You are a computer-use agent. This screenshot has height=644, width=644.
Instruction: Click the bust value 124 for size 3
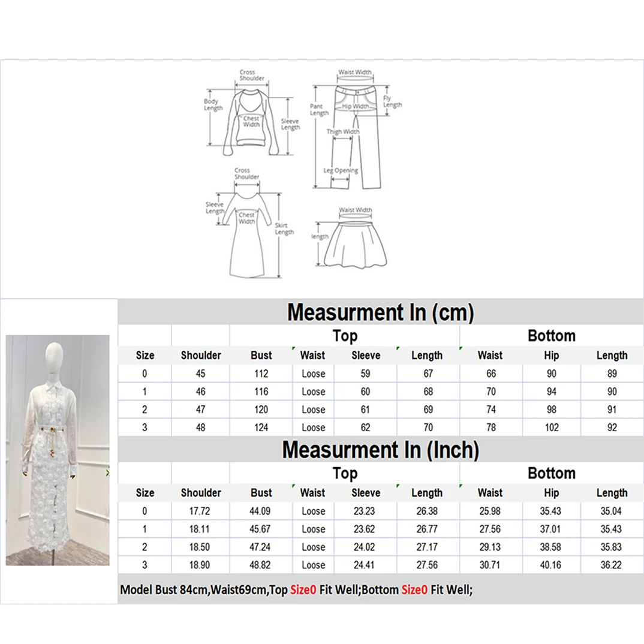point(261,428)
